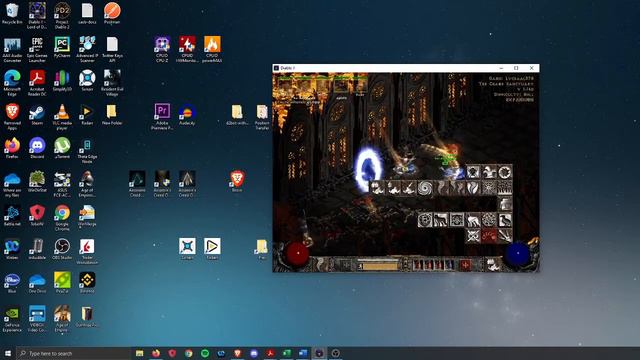Open Recycle Bin on the desktop
The height and width of the screenshot is (360, 640).
click(12, 14)
